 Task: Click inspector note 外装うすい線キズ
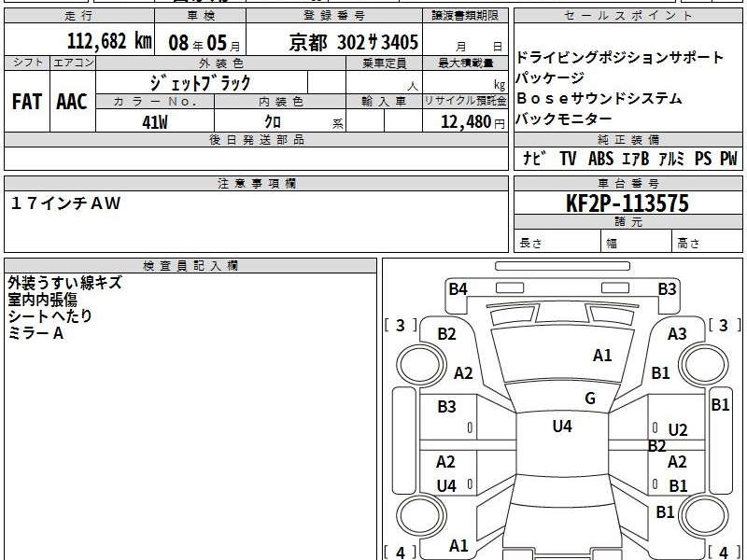(x=64, y=283)
